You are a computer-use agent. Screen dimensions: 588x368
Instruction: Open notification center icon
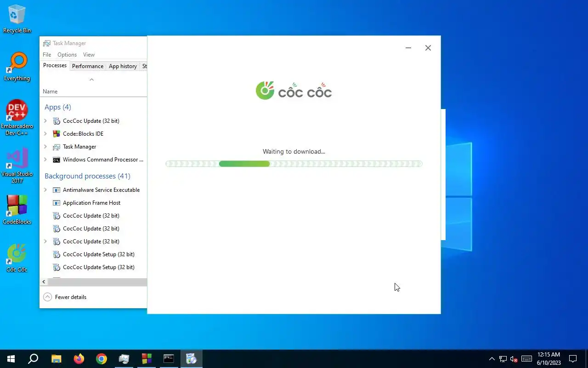coord(573,359)
